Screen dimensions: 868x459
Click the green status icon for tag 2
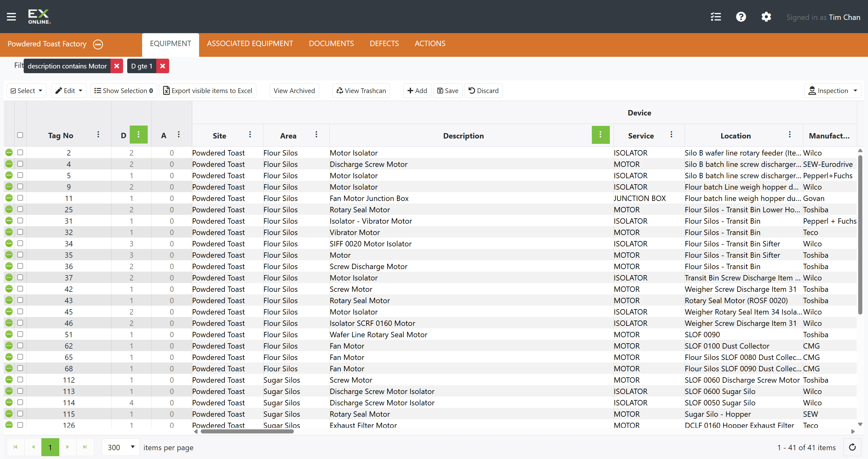pyautogui.click(x=9, y=153)
